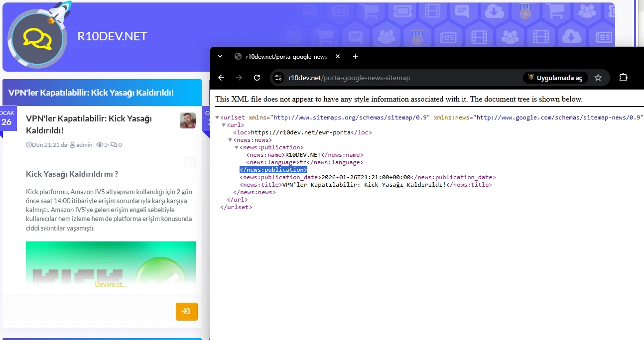Click the 'Devam et...' link
The width and height of the screenshot is (644, 340).
(x=111, y=284)
